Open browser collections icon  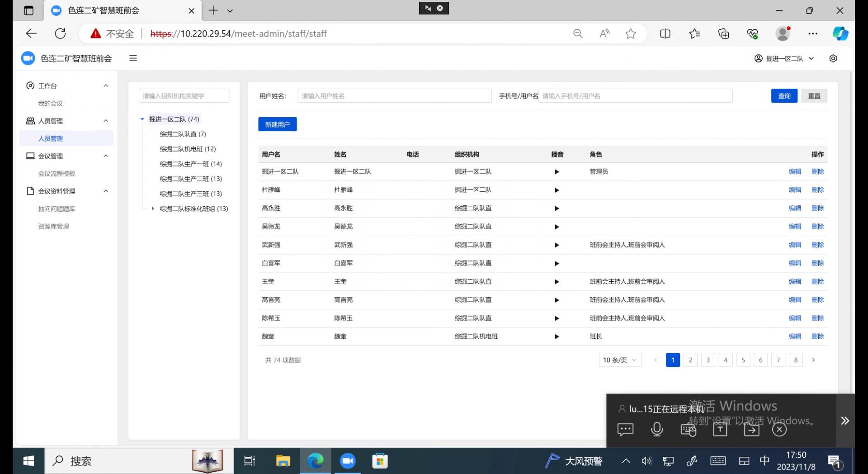(723, 33)
